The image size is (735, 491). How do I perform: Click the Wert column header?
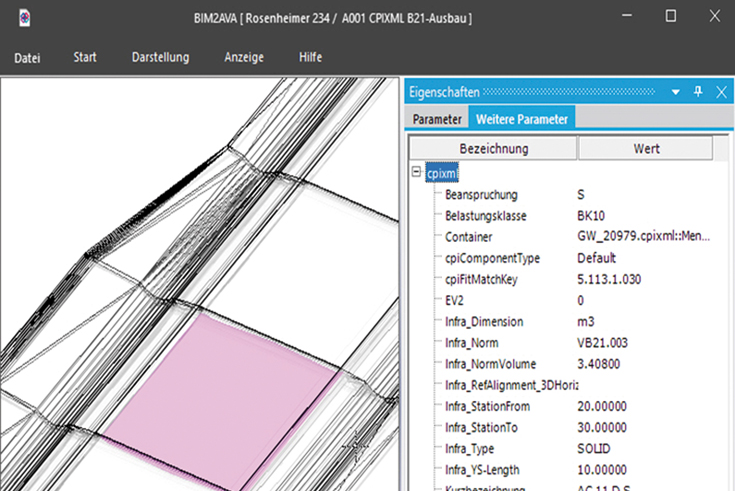[646, 148]
